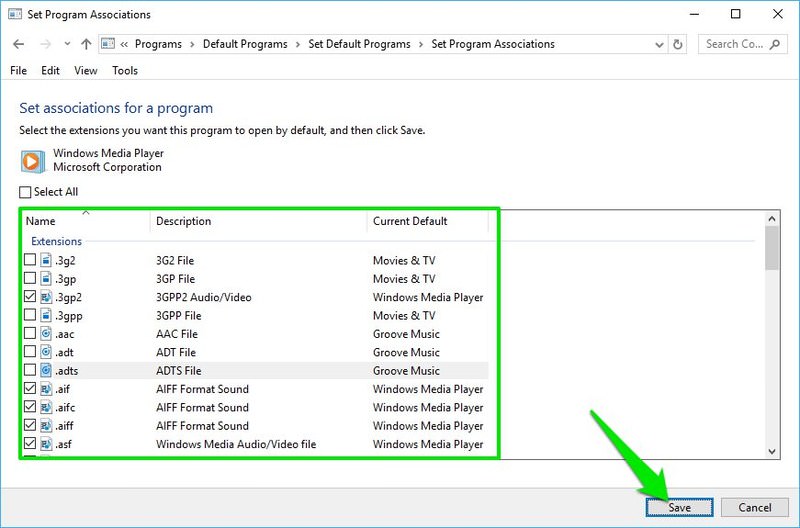The image size is (800, 528).
Task: Minimize the Set Program Associations window
Action: tap(694, 14)
